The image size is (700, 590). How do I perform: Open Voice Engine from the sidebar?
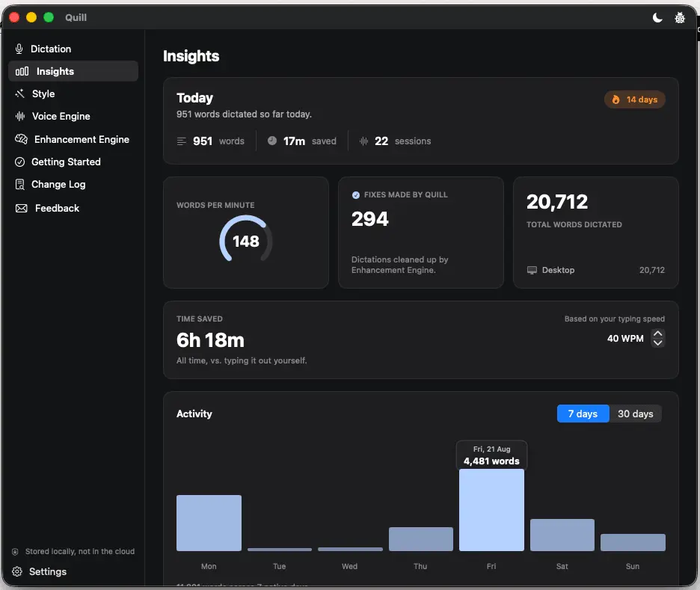(73, 117)
